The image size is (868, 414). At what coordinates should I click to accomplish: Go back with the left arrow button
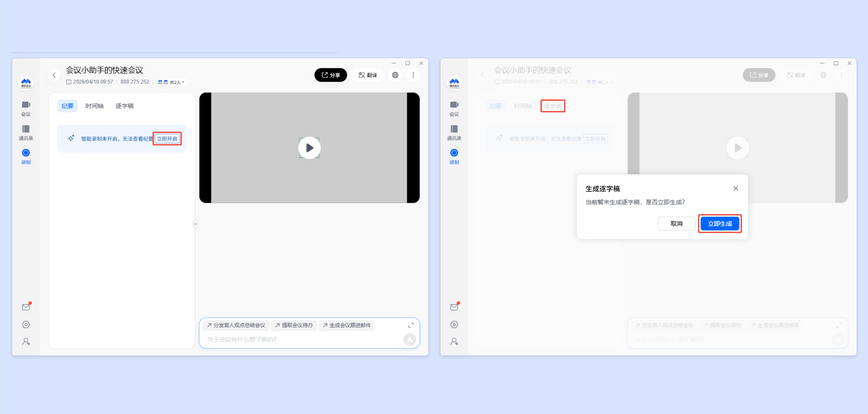point(54,75)
